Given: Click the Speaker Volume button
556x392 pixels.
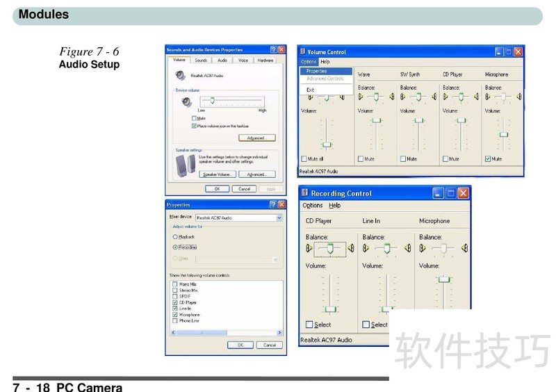Looking at the screenshot, I should pos(218,174).
